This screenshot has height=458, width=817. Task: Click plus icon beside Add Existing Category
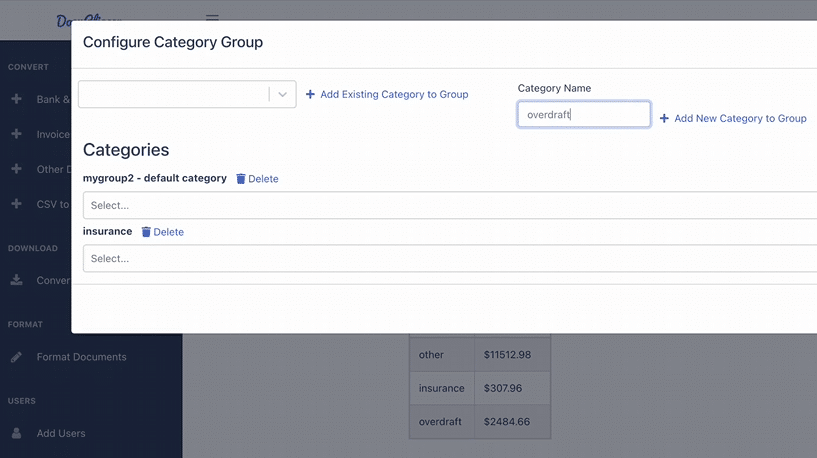310,95
